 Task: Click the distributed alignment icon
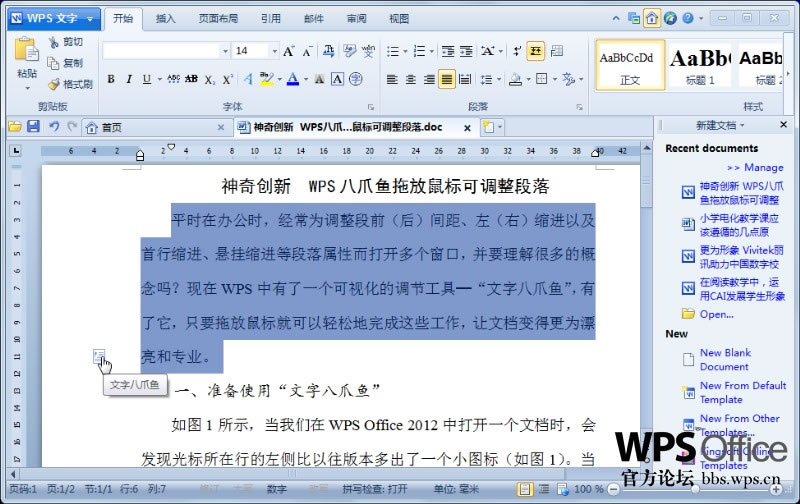[465, 79]
